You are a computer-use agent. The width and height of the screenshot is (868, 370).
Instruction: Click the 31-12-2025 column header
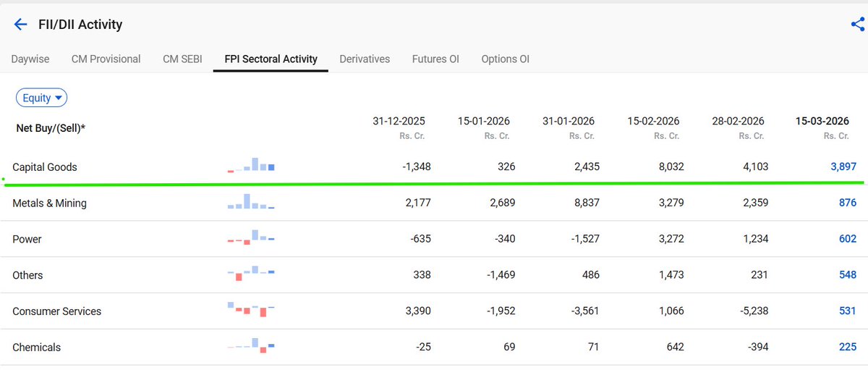click(x=399, y=121)
